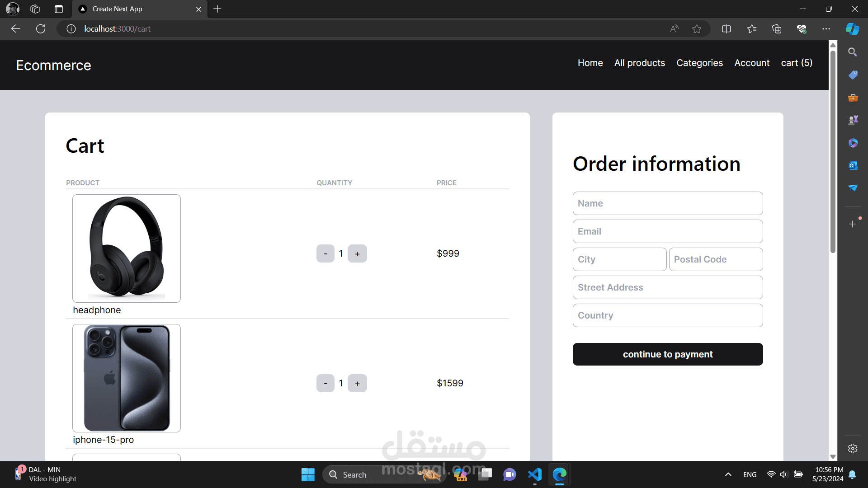868x488 pixels.
Task: Go to All products page
Action: pos(639,63)
